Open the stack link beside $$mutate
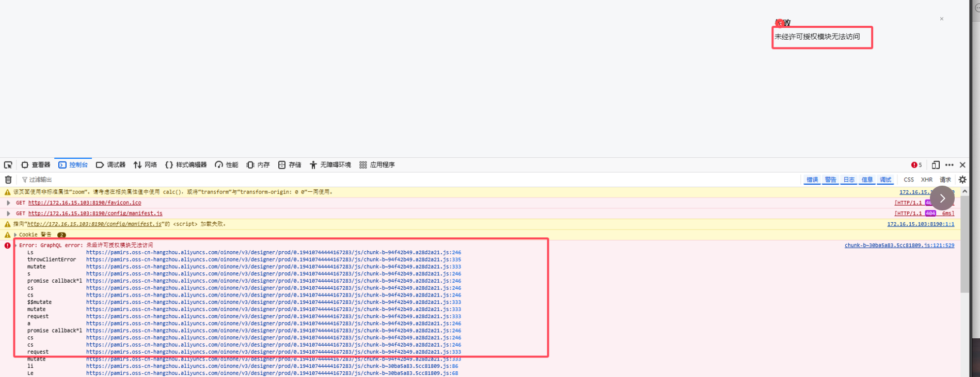Viewport: 980px width, 377px height. tap(274, 302)
